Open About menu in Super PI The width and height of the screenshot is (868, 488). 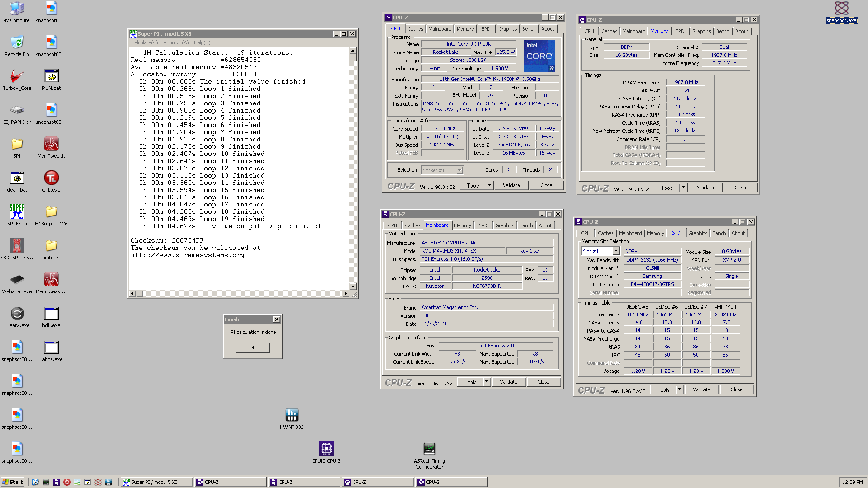[x=176, y=42]
